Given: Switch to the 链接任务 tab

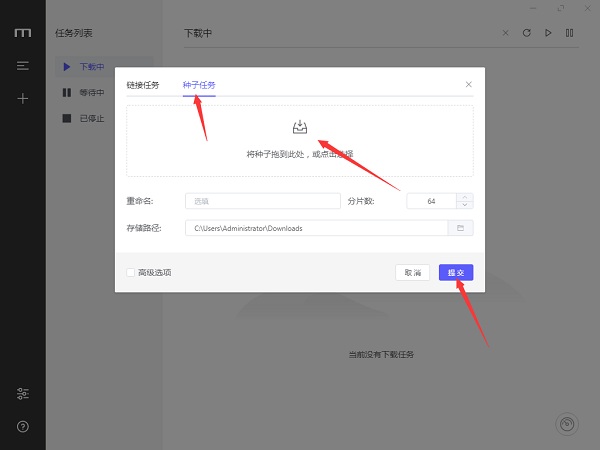Looking at the screenshot, I should (143, 85).
